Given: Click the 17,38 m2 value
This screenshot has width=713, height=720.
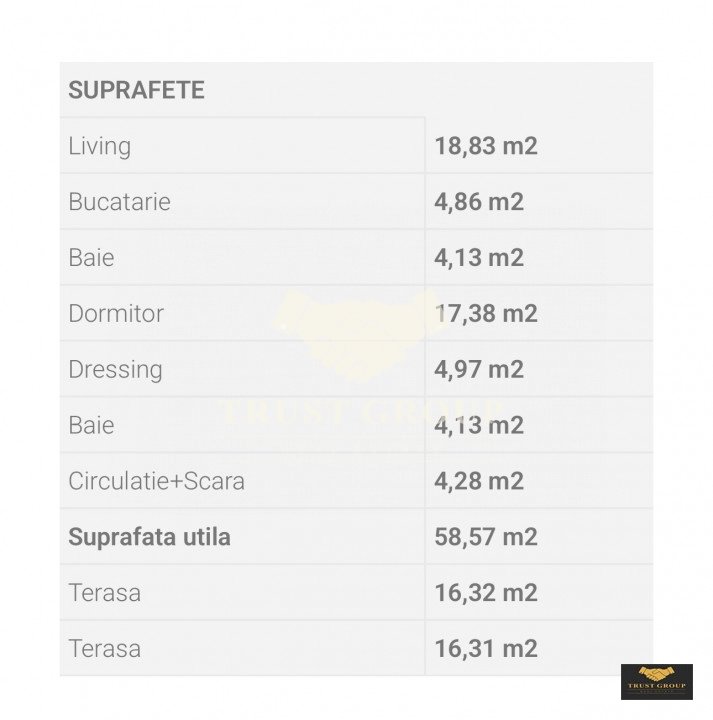Looking at the screenshot, I should (486, 313).
